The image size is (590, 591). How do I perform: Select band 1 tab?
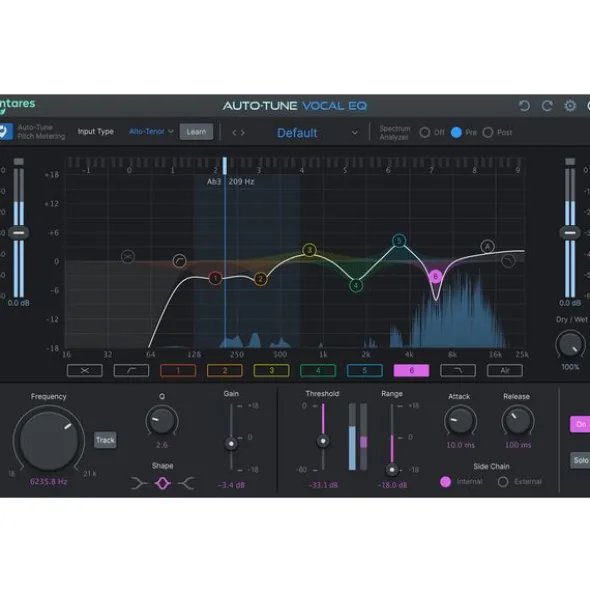(178, 371)
